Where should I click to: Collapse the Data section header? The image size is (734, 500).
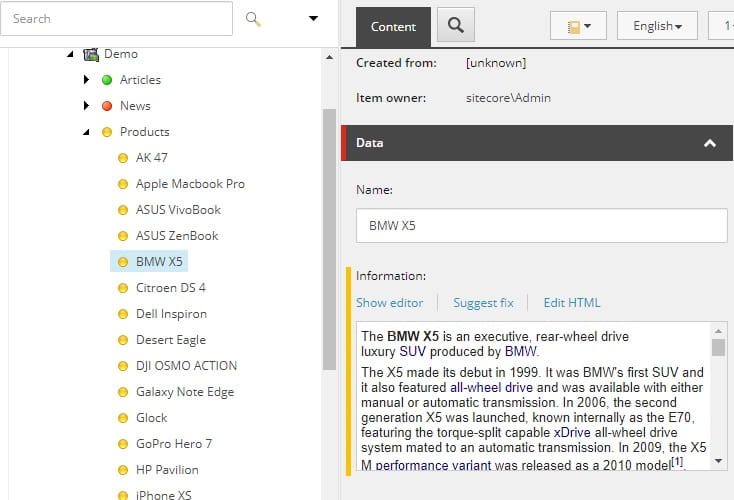pyautogui.click(x=537, y=143)
